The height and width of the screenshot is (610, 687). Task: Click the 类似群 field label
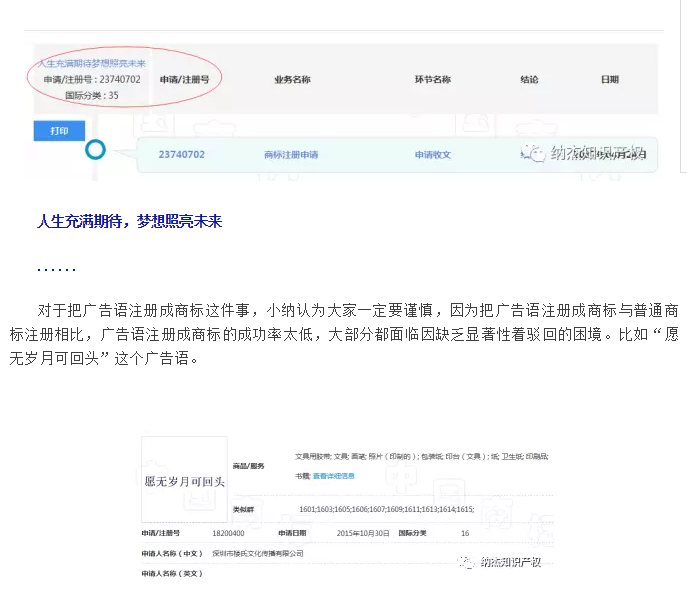(243, 509)
